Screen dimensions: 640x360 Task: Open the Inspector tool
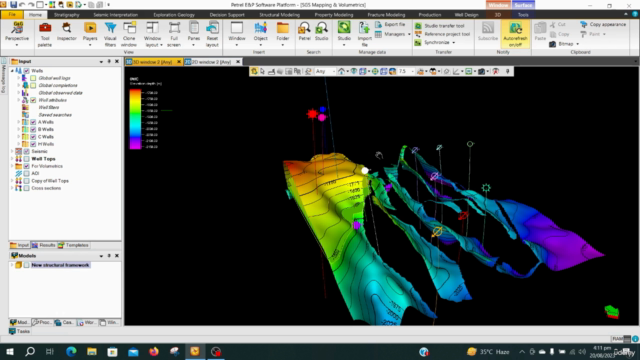(x=67, y=32)
